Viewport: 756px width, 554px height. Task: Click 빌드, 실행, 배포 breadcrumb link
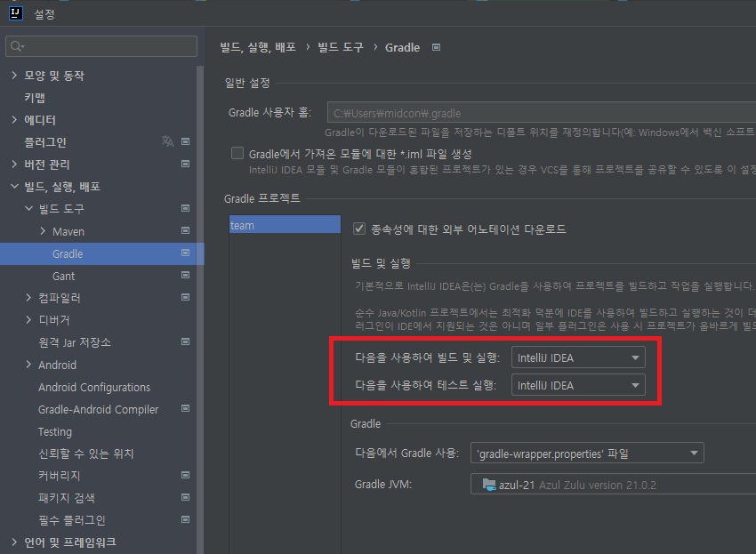(258, 47)
